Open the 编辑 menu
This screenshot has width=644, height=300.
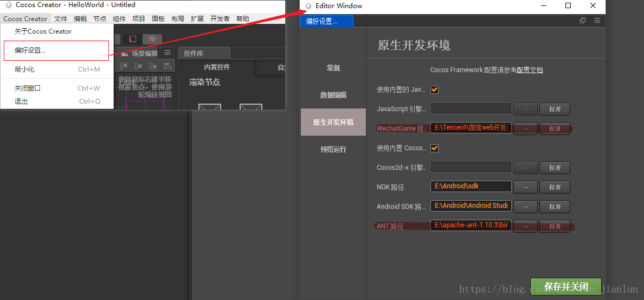click(80, 18)
